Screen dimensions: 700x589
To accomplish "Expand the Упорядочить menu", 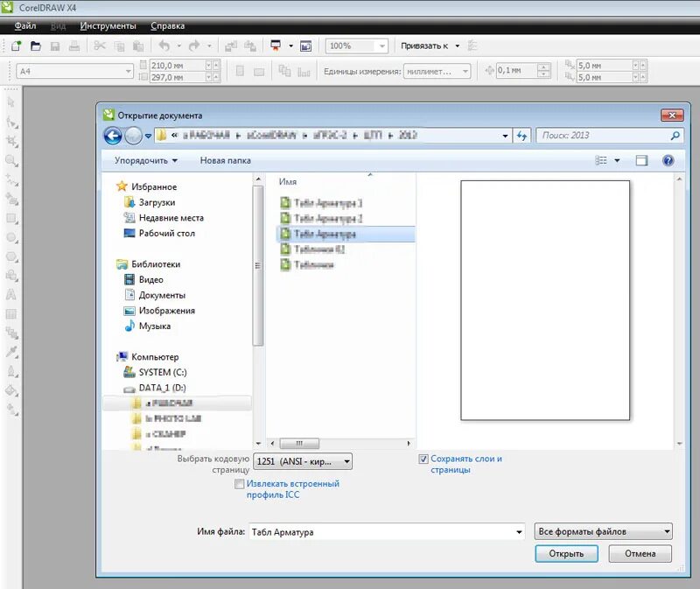I will coord(145,160).
